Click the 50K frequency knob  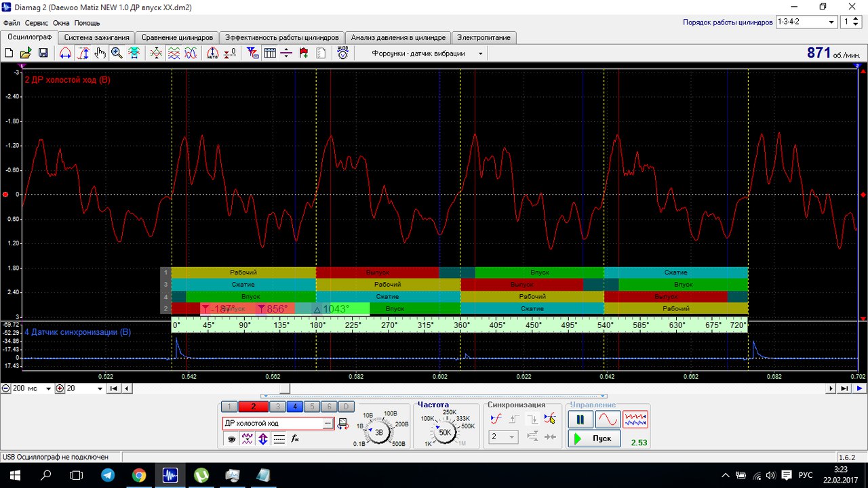pos(445,432)
